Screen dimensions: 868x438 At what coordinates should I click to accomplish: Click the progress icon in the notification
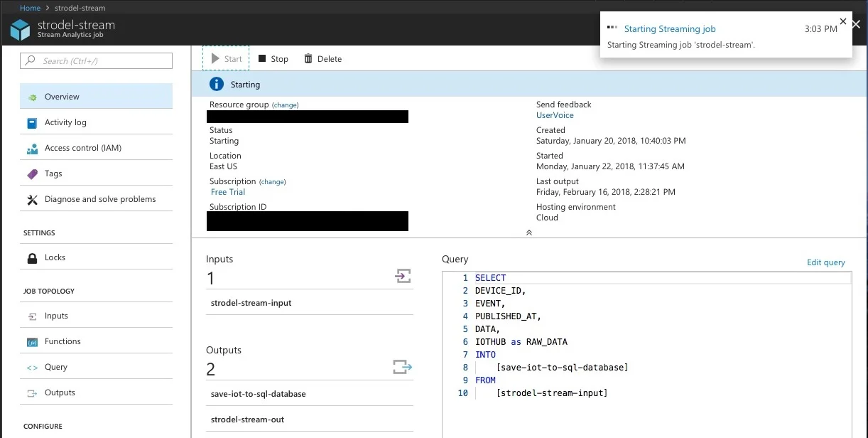coord(612,28)
